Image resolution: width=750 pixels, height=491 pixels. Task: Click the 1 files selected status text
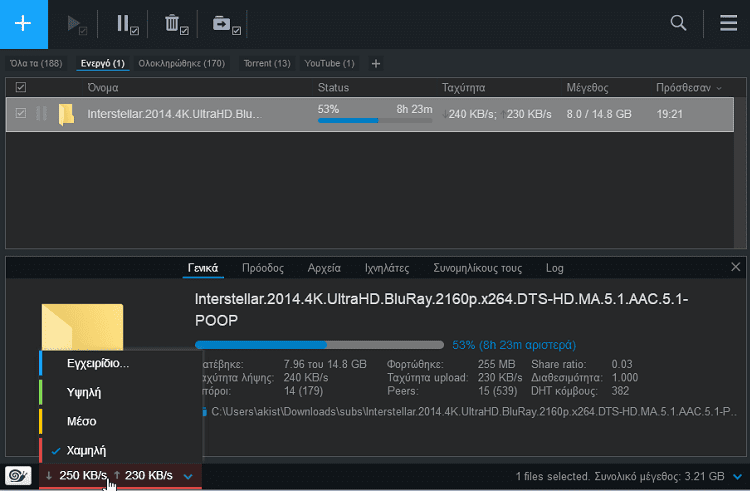(553, 476)
